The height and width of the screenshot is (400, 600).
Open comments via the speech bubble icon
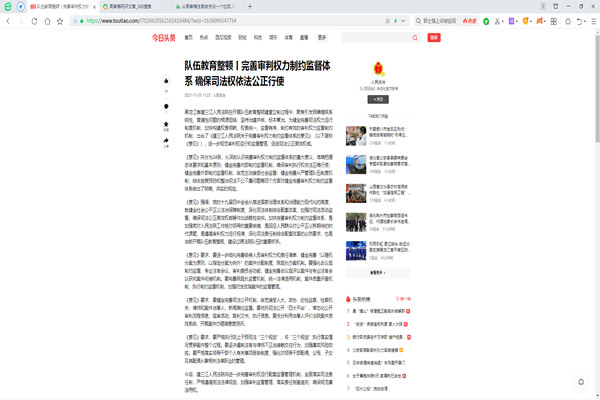click(166, 106)
